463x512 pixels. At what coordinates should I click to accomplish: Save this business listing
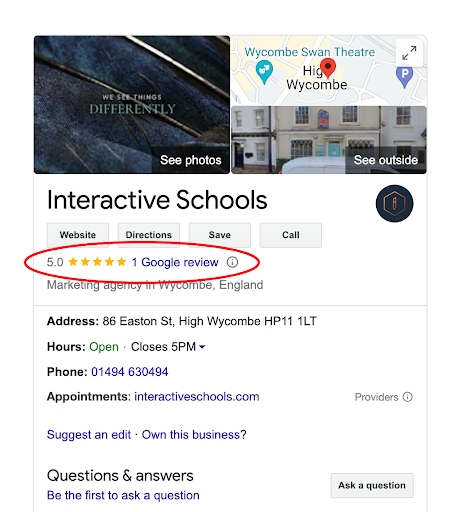[x=220, y=235]
